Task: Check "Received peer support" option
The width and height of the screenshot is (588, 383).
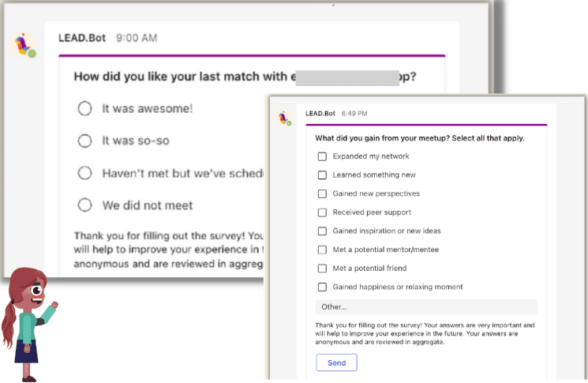Action: (x=322, y=212)
